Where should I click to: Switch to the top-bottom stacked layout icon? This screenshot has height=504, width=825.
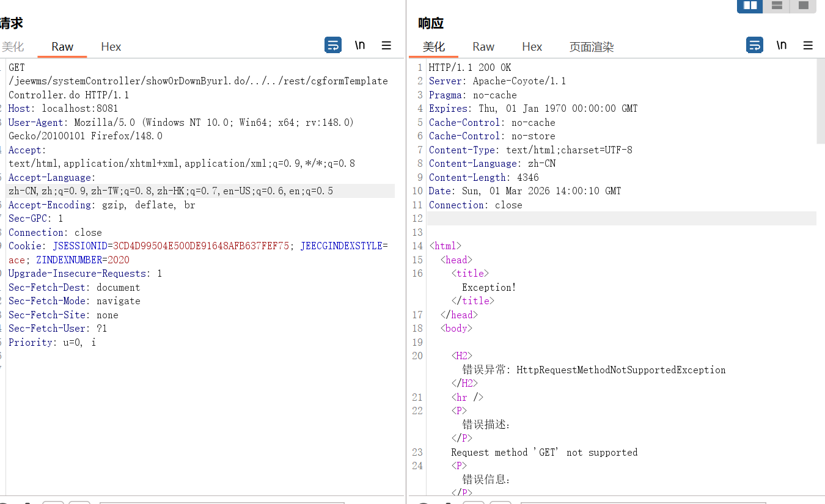pos(777,5)
